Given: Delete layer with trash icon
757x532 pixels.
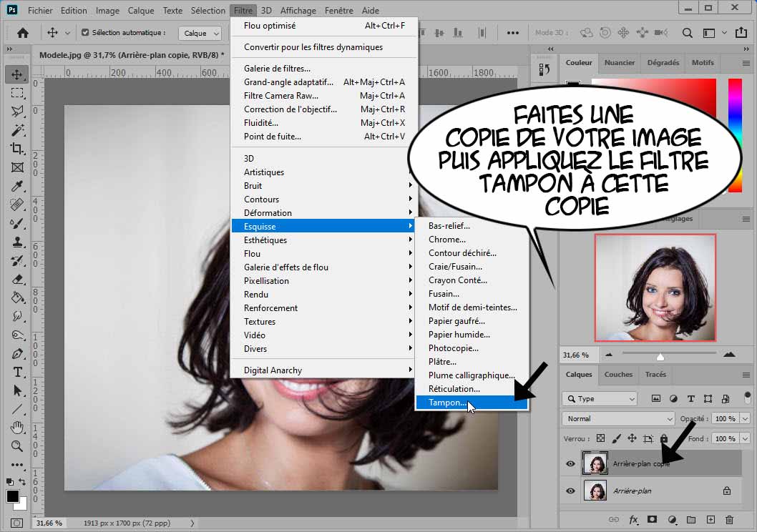Looking at the screenshot, I should click(730, 519).
